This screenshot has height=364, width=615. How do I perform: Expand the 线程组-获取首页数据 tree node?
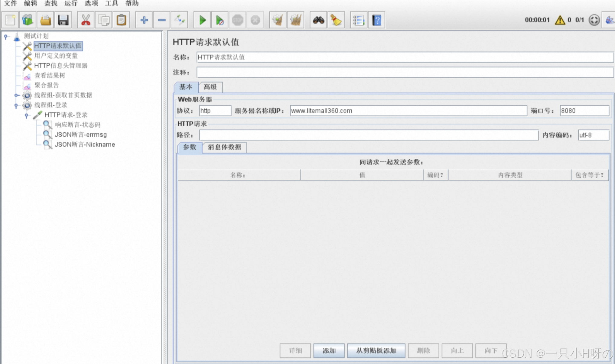(16, 95)
